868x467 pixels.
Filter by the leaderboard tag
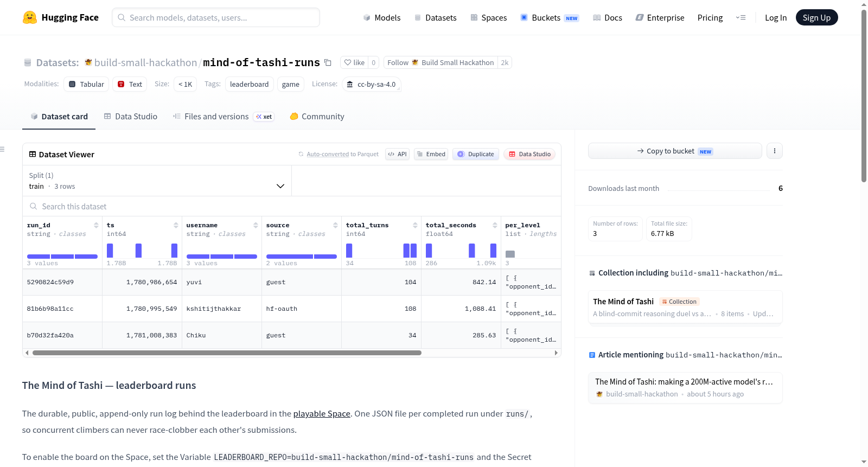[249, 84]
